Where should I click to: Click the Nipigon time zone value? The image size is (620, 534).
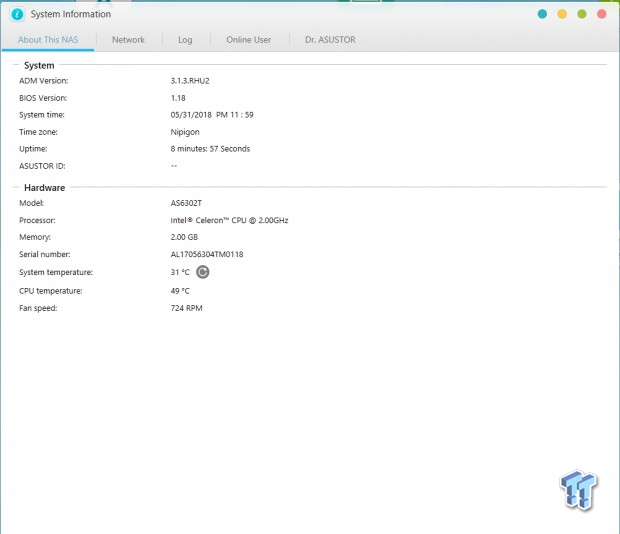(185, 132)
